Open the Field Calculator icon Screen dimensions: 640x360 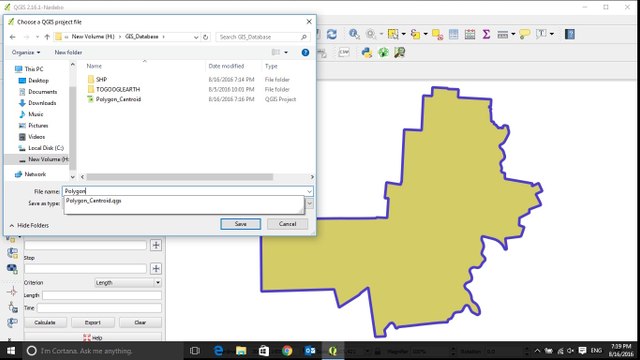point(470,34)
